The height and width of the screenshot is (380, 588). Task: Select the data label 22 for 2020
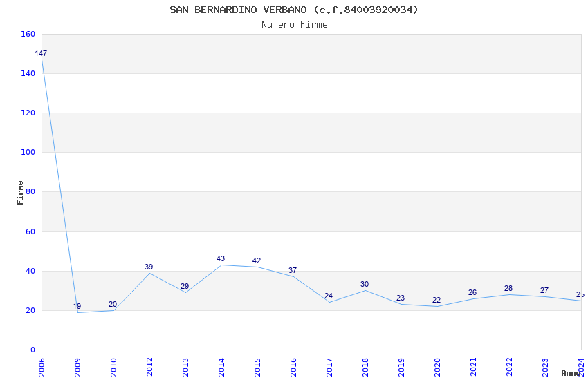coord(437,301)
